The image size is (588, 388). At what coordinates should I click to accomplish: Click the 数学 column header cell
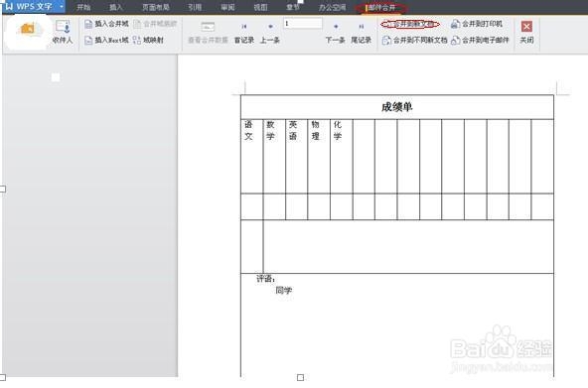click(x=274, y=156)
